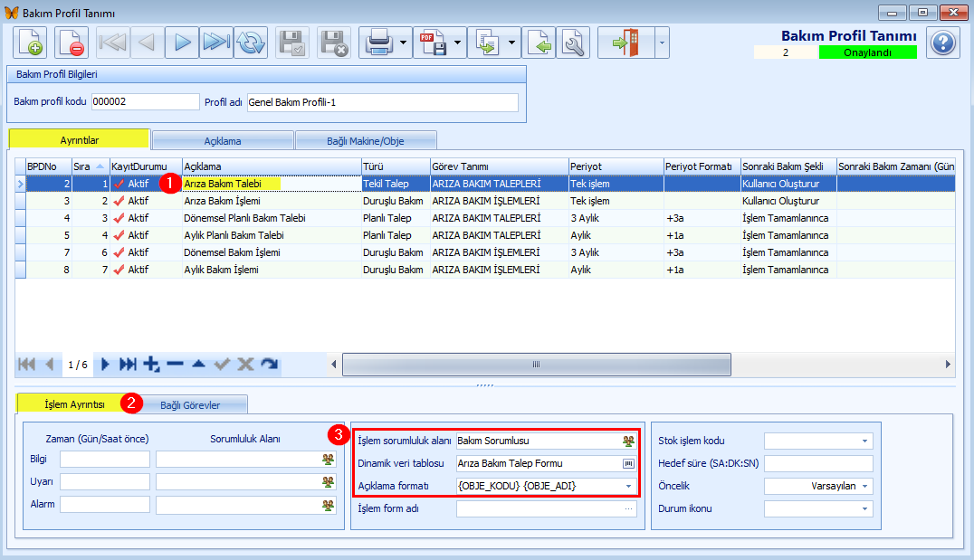Screen dimensions: 974x560
Task: Click the new record document icon
Action: (31, 43)
